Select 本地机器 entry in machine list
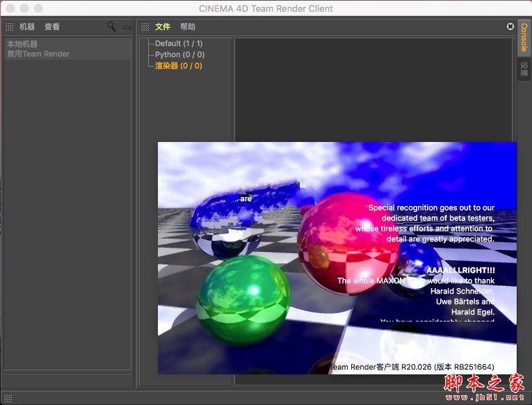 (x=22, y=44)
